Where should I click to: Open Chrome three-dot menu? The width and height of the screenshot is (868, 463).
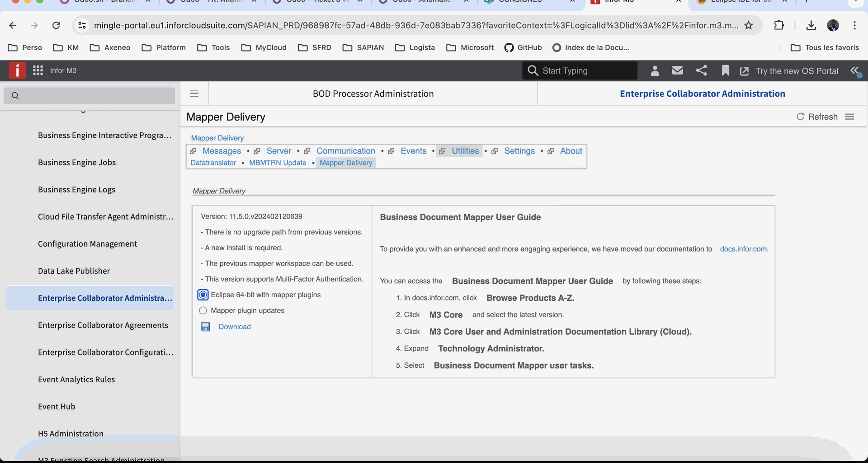click(x=854, y=25)
